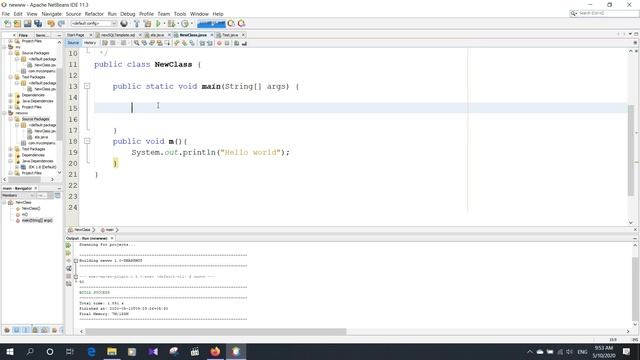Open notifications center in system tray

click(627, 351)
